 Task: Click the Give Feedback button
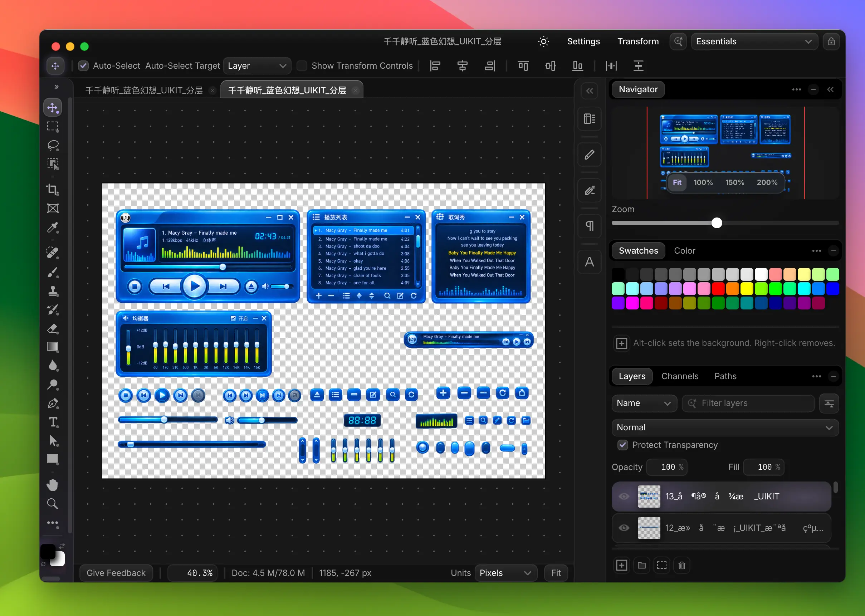click(x=116, y=573)
